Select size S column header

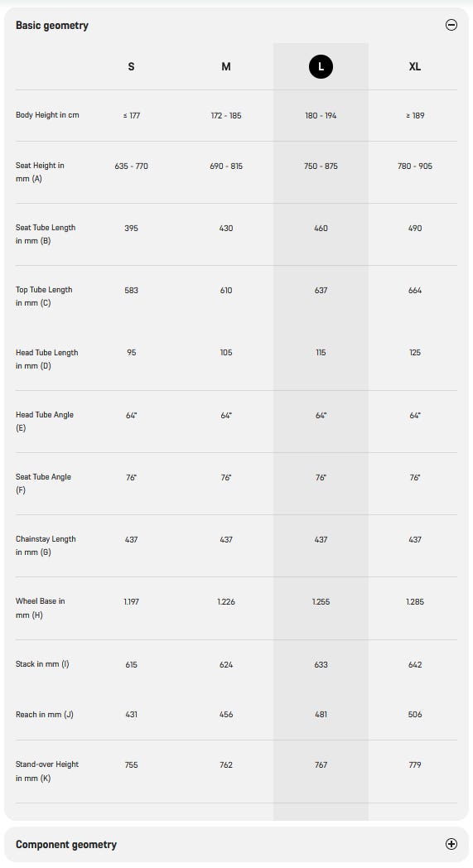pyautogui.click(x=131, y=66)
